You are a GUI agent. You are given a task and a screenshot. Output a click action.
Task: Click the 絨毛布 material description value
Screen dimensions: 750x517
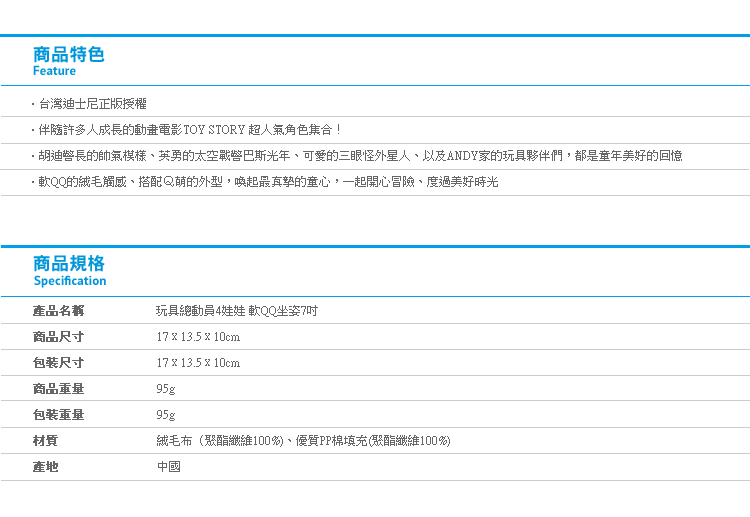[x=303, y=440]
